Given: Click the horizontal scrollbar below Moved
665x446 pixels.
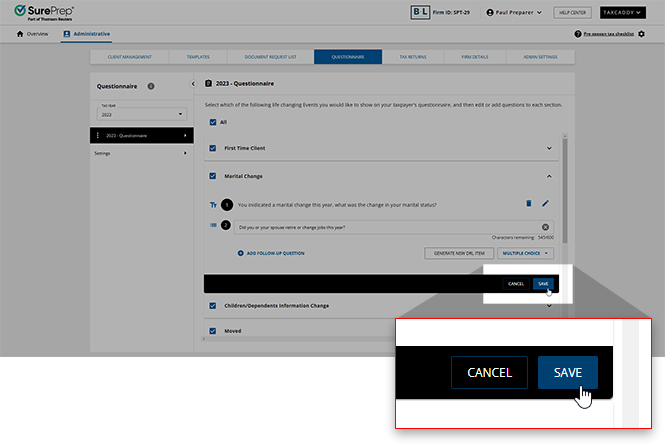Looking at the screenshot, I should (297, 339).
